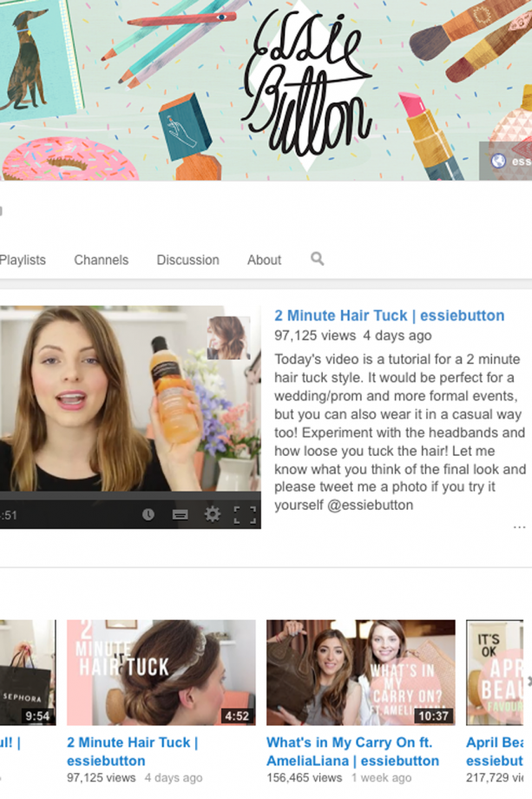The image size is (532, 799).
Task: Click the 'April Bea... essiebut' video title link
Action: (495, 751)
